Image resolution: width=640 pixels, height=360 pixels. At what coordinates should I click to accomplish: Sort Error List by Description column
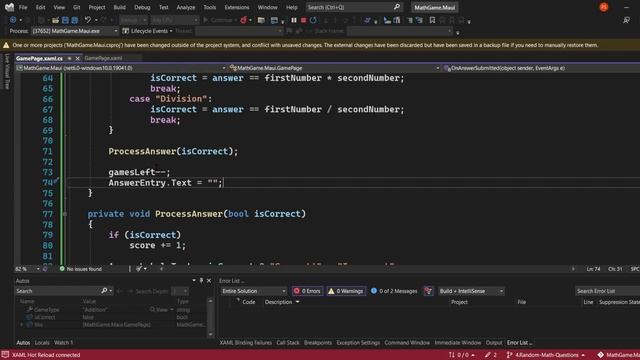(x=278, y=302)
